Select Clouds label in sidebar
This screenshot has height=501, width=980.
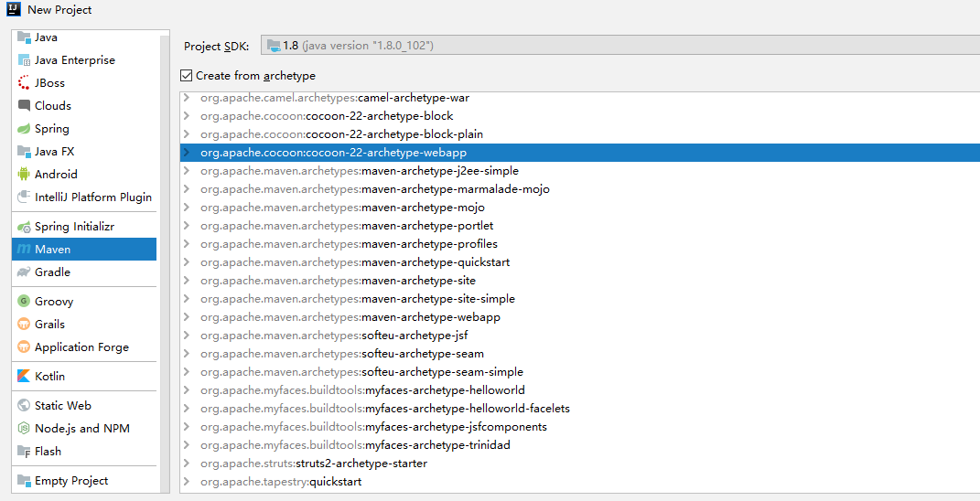[x=53, y=105]
